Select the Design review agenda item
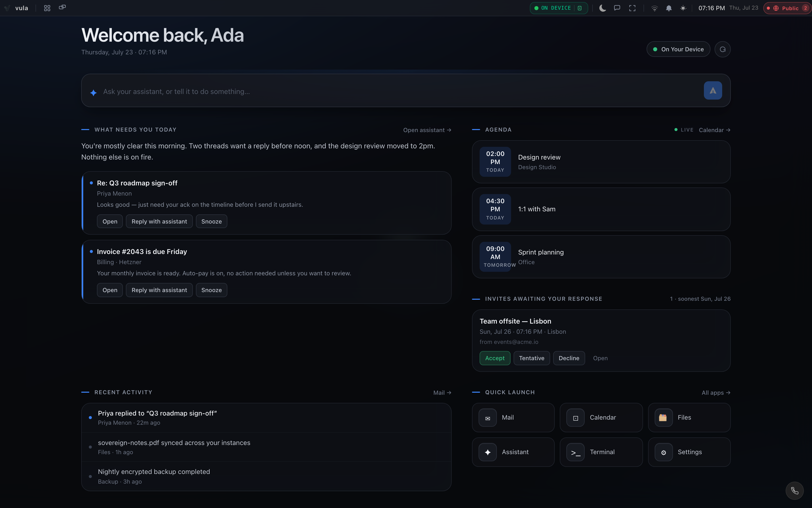The width and height of the screenshot is (812, 508). click(601, 162)
